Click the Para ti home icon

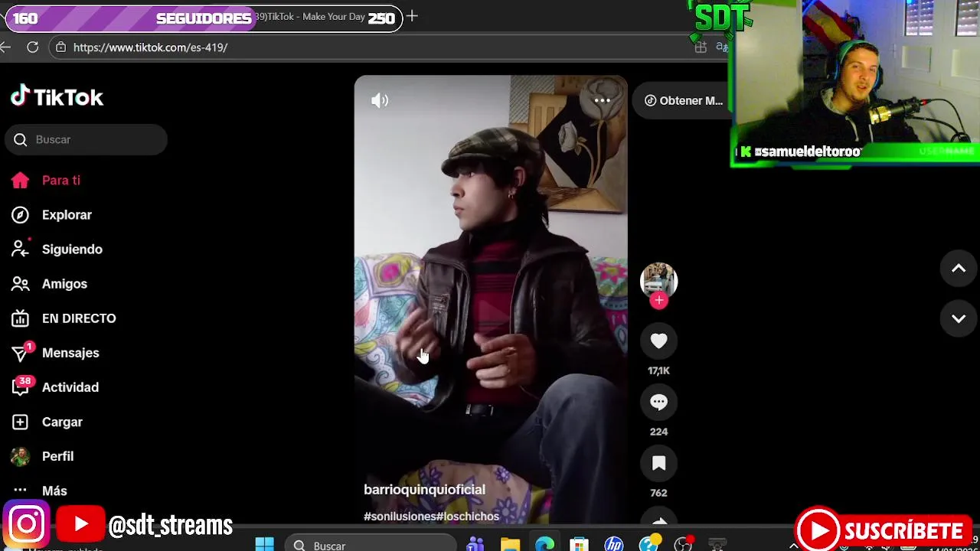click(20, 181)
